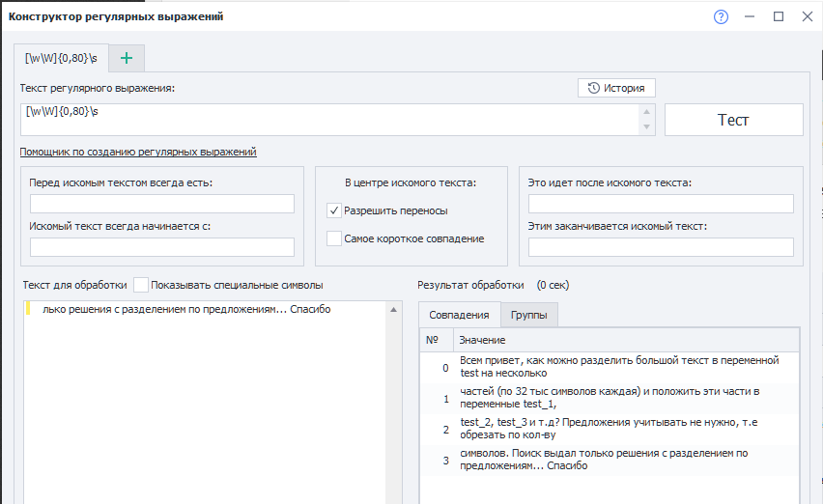Enable Самое короткое совпадение checkbox
This screenshot has width=823, height=504.
(334, 238)
